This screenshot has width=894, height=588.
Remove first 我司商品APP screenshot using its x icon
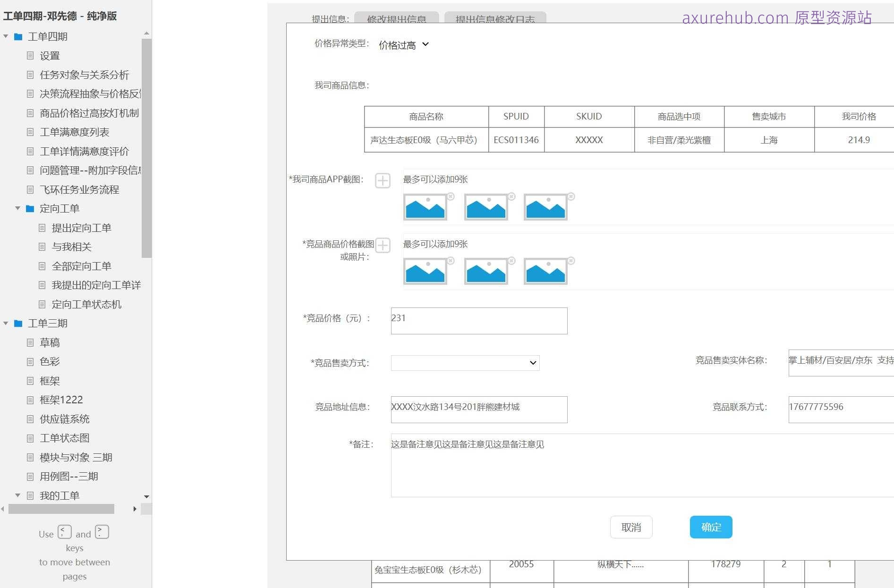[450, 195]
